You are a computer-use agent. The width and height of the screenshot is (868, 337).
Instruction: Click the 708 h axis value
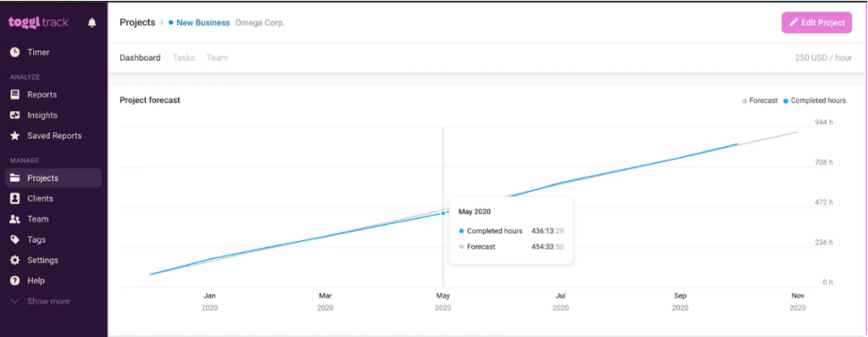(x=824, y=162)
